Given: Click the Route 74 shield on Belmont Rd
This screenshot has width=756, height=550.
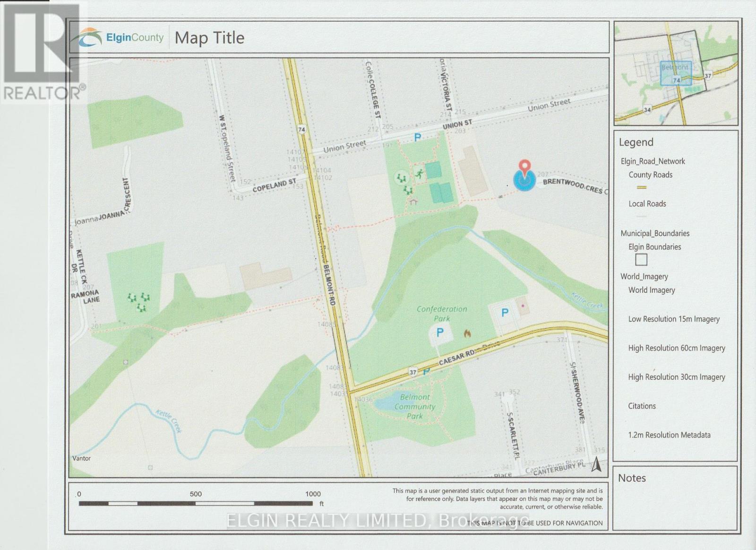Looking at the screenshot, I should click(301, 129).
